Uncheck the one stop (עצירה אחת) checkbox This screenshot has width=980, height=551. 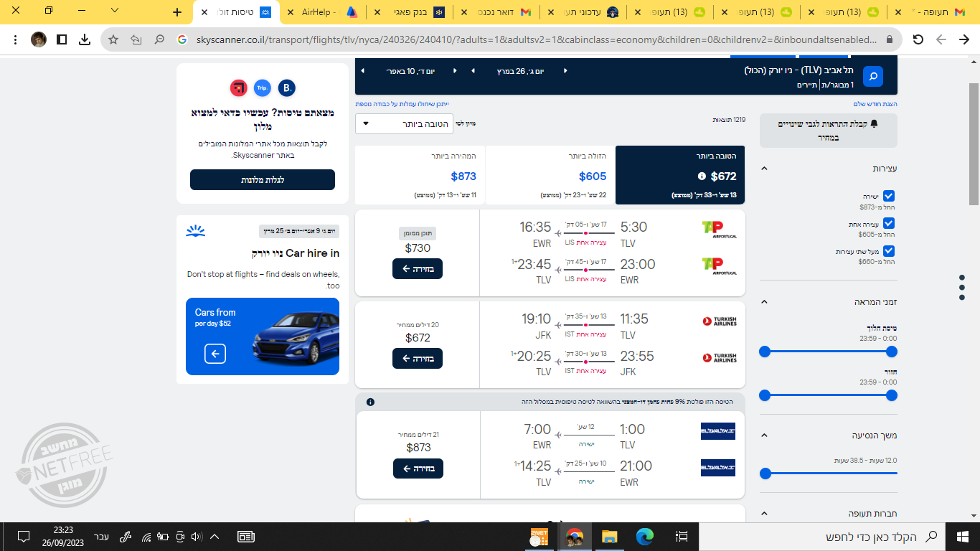889,223
